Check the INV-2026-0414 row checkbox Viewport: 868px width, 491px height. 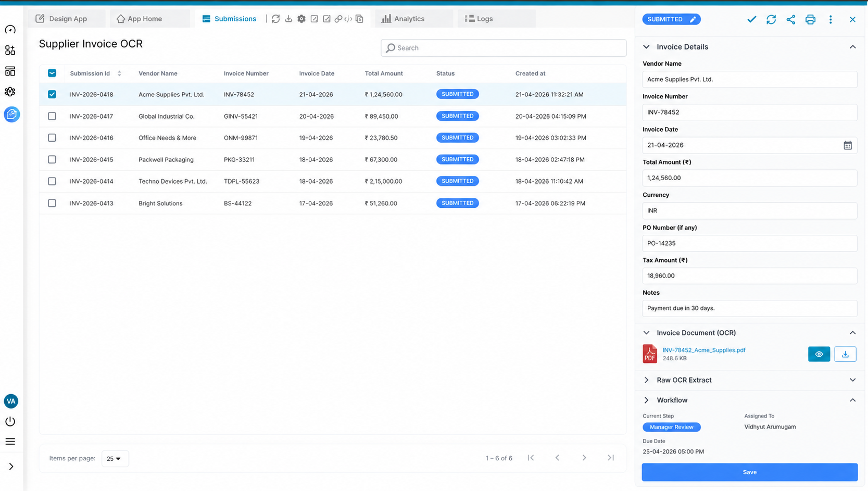[x=52, y=181]
